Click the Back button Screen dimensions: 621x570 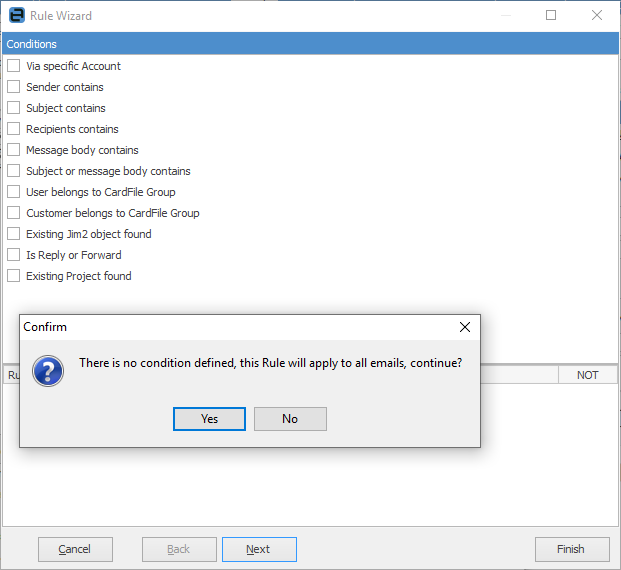coord(179,549)
